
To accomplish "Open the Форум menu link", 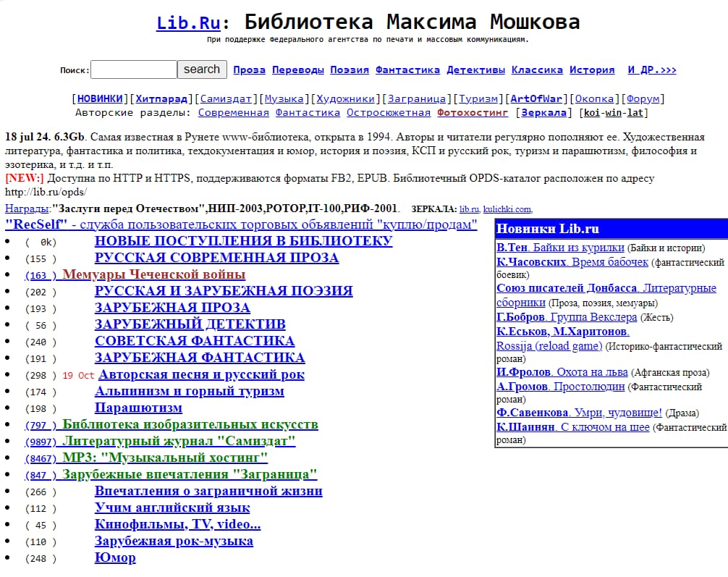I will (x=643, y=99).
